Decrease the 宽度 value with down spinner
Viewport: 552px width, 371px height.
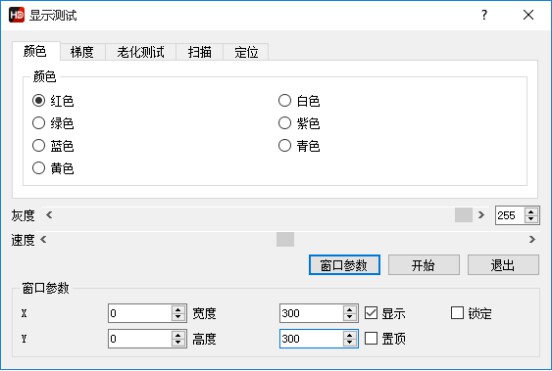coord(349,317)
